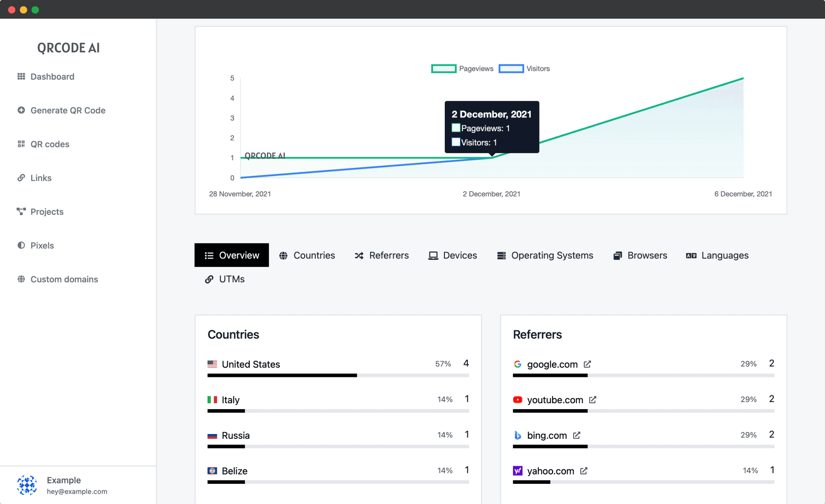825x504 pixels.
Task: Click the Italy country row
Action: click(338, 404)
